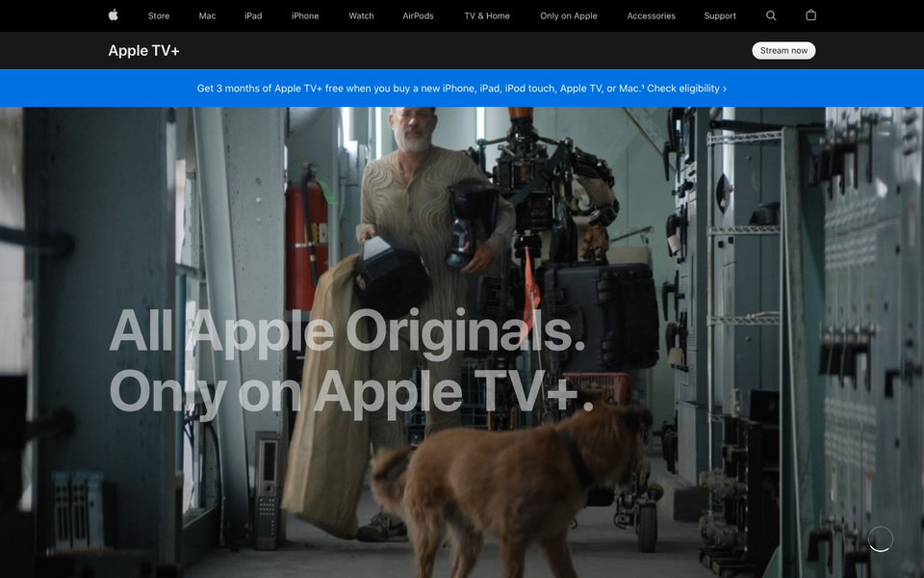
Task: Open the Store menu item
Action: point(159,16)
